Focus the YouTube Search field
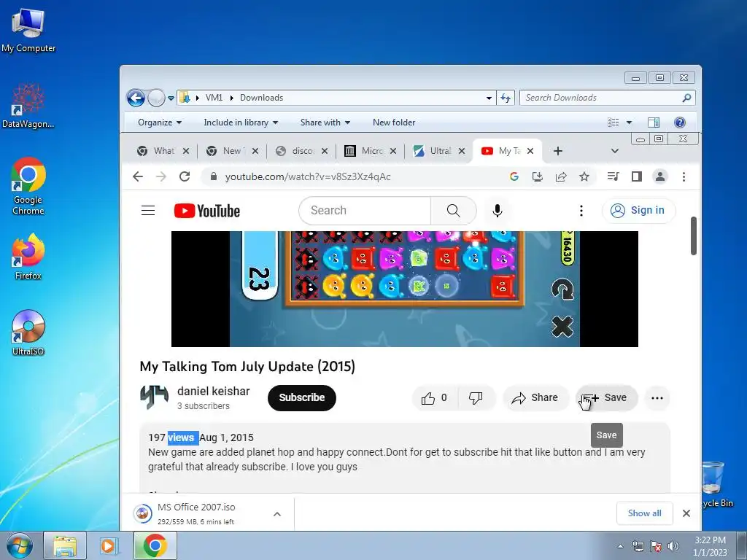Screen dimensions: 747x560 365,211
